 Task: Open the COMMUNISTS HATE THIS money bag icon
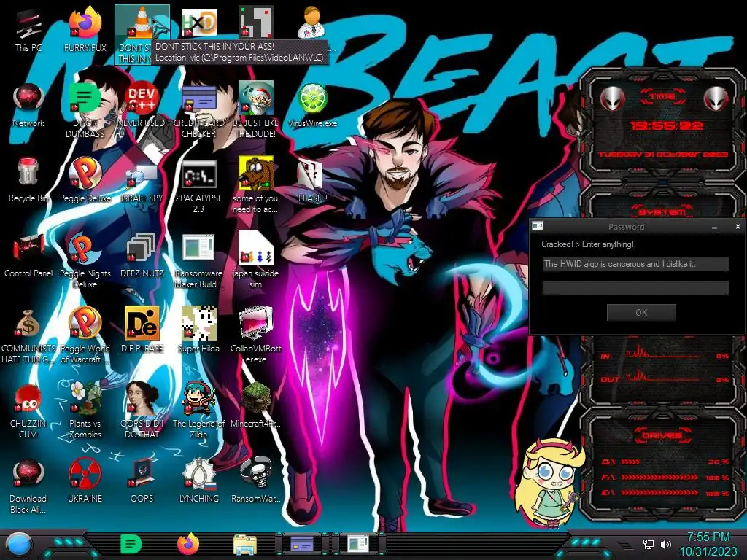(28, 336)
